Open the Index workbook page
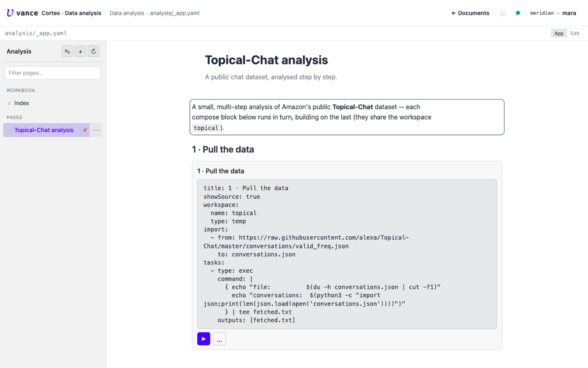Image resolution: width=588 pixels, height=368 pixels. click(x=53, y=103)
